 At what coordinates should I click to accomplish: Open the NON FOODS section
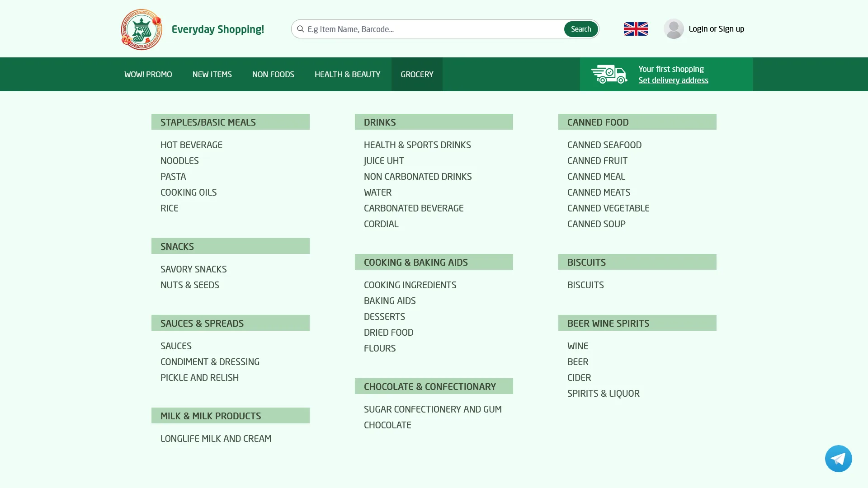[x=273, y=74]
